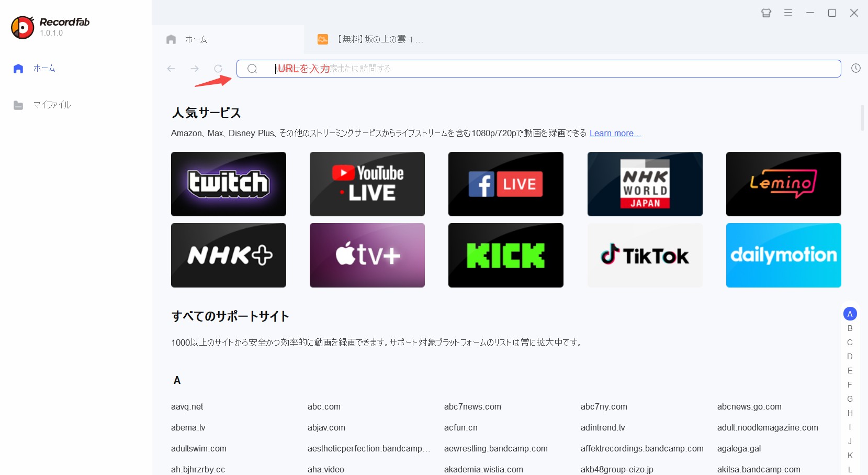This screenshot has height=475, width=868.
Task: Open マイファイル in the sidebar
Action: (x=42, y=105)
